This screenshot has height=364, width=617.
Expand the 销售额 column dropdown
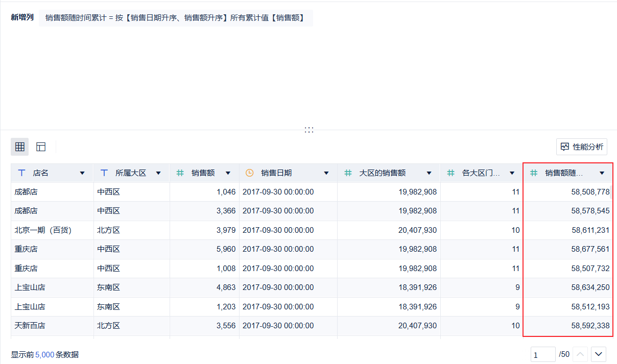tap(228, 173)
